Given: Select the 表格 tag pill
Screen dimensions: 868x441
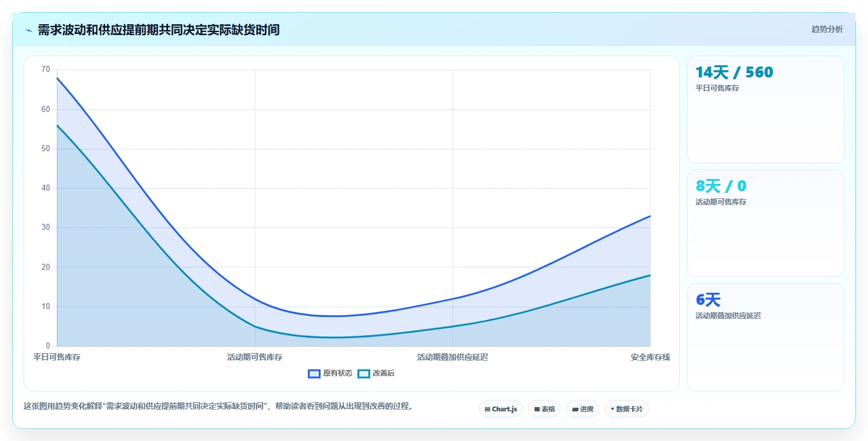Looking at the screenshot, I should [544, 409].
